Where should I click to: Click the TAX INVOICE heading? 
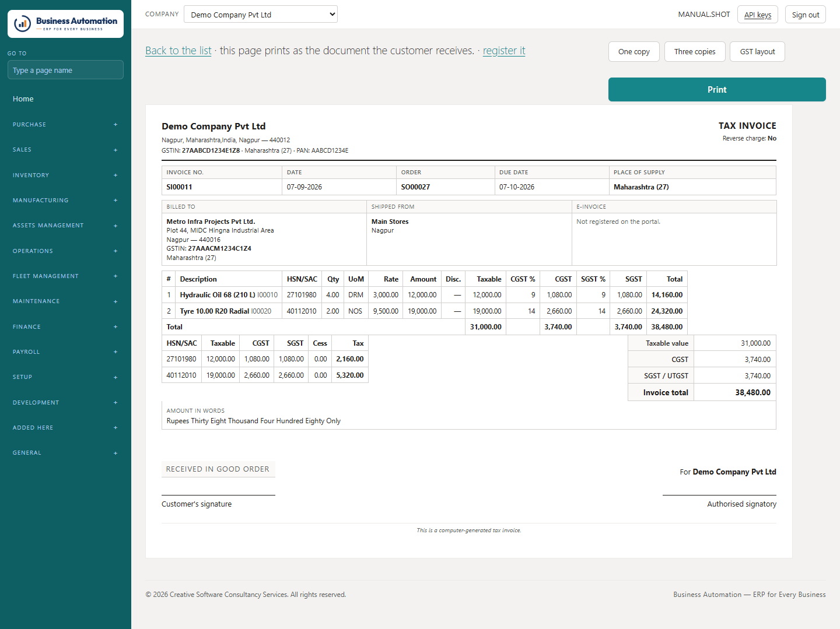[747, 126]
